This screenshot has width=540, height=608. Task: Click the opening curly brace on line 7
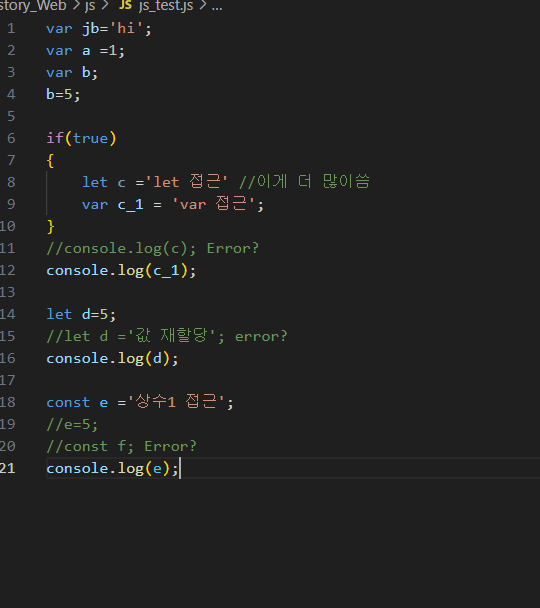50,160
